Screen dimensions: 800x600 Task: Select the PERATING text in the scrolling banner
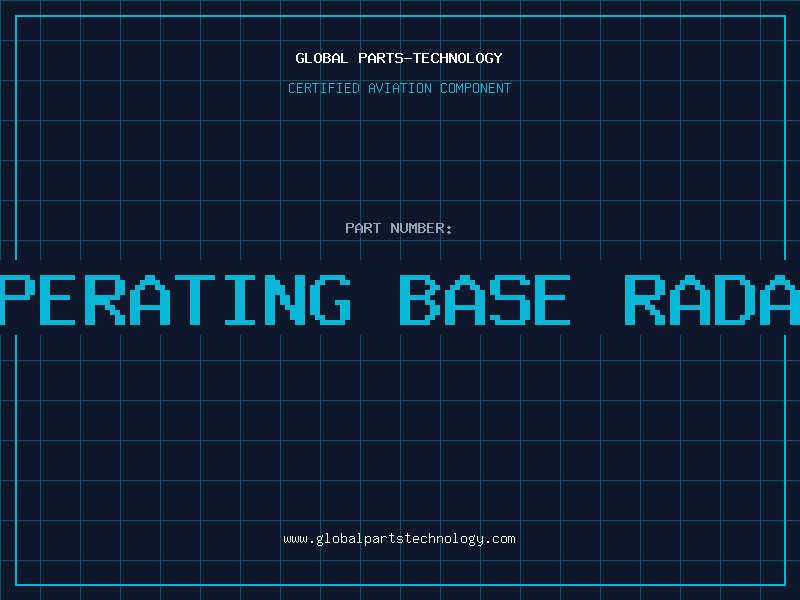click(x=177, y=299)
